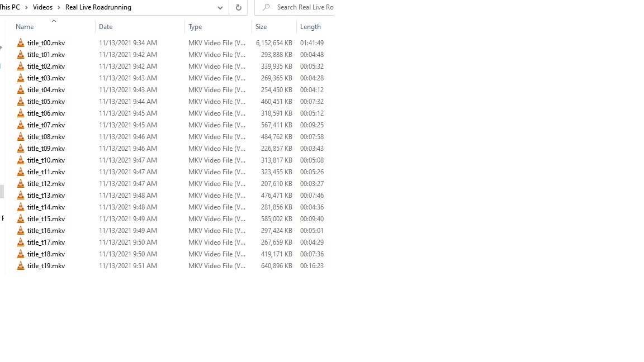Image resolution: width=644 pixels, height=362 pixels.
Task: Click the VLC icon of title_t00.mkv
Action: [21, 43]
